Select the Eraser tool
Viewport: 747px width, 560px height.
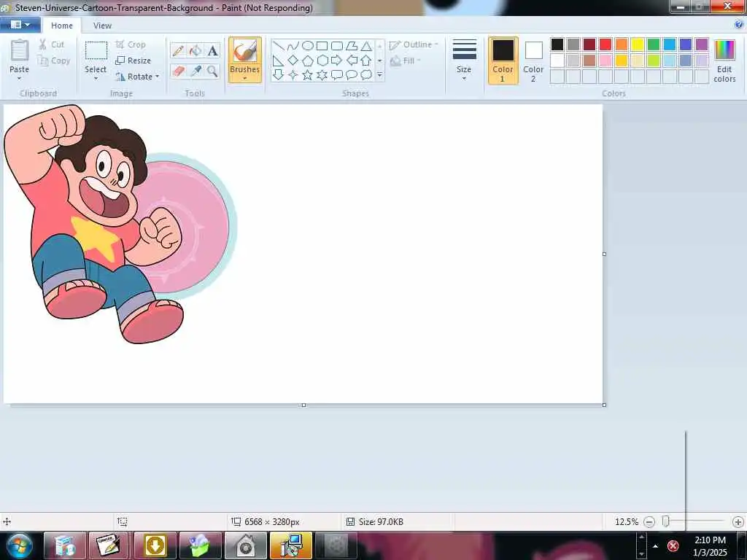178,71
